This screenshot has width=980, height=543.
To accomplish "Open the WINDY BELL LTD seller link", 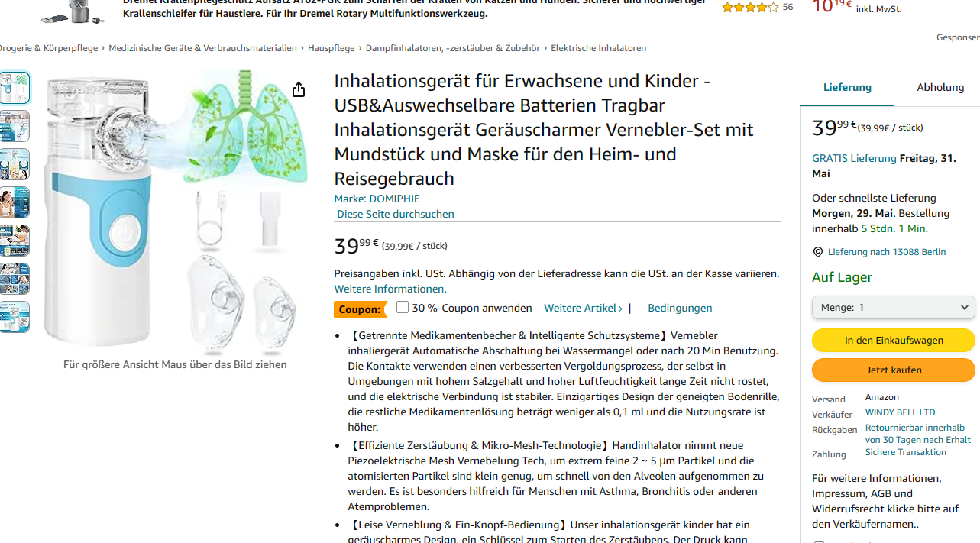I will point(900,412).
